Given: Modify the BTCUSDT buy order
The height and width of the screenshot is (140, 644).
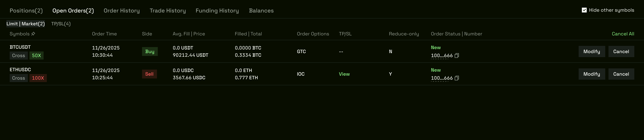Looking at the screenshot, I should click(x=592, y=51).
